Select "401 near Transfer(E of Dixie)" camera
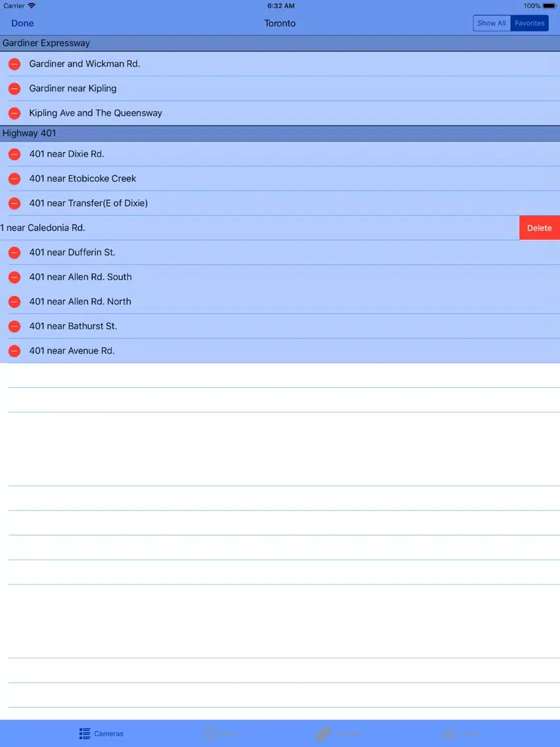The height and width of the screenshot is (747, 560). click(89, 203)
